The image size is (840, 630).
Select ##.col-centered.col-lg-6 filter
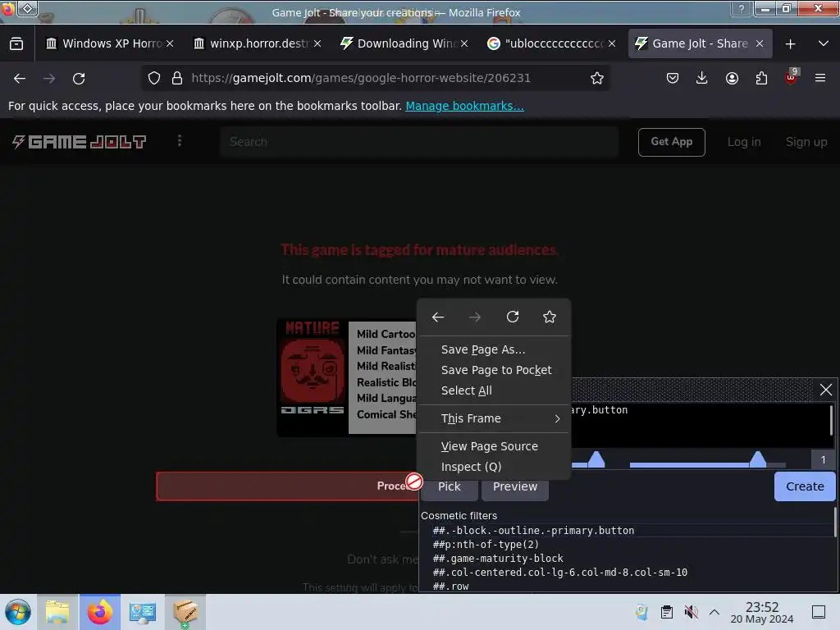click(559, 572)
